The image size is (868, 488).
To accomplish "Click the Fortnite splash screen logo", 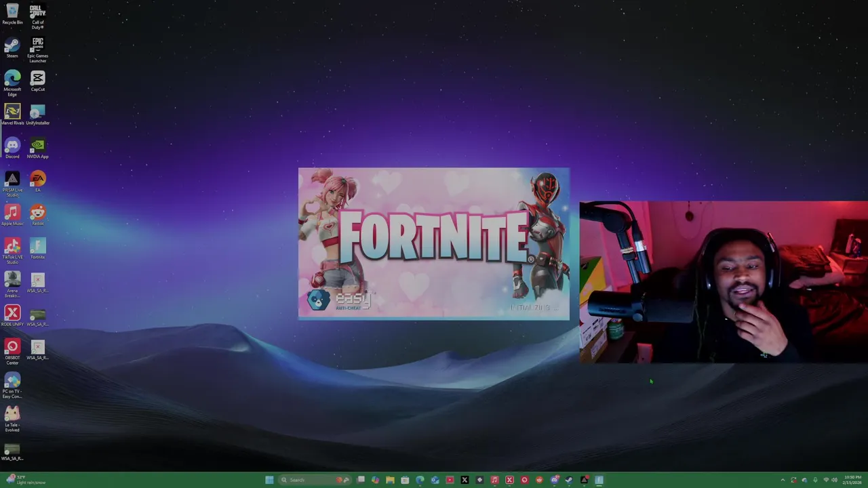I will (x=434, y=237).
